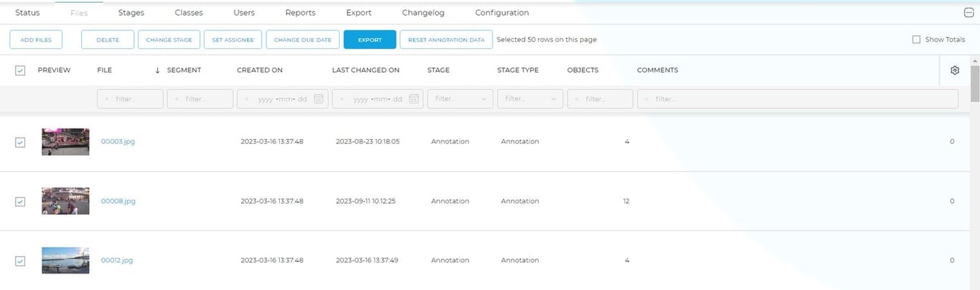Focus the Comments column filter field
This screenshot has width=980, height=290.
(798, 99)
